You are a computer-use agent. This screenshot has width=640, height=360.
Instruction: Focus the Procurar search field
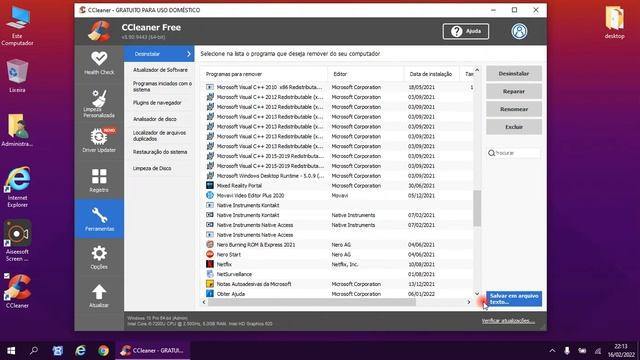pyautogui.click(x=514, y=153)
